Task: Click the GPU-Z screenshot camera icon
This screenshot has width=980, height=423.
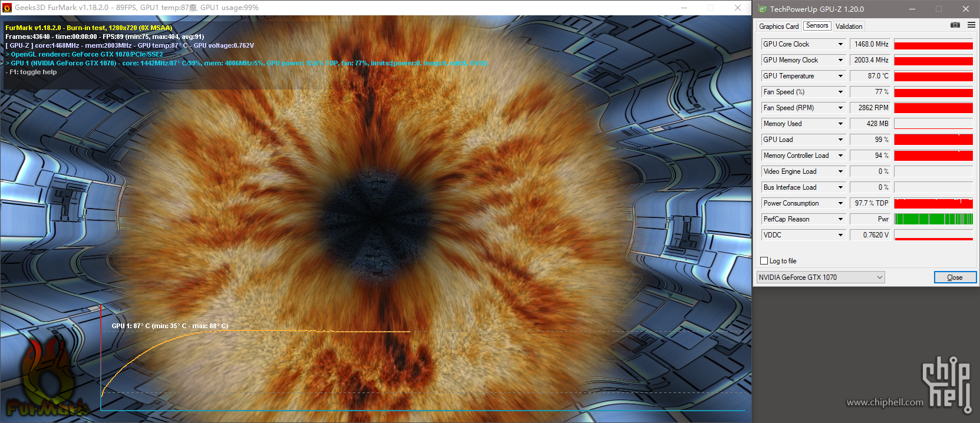Action: click(x=955, y=25)
